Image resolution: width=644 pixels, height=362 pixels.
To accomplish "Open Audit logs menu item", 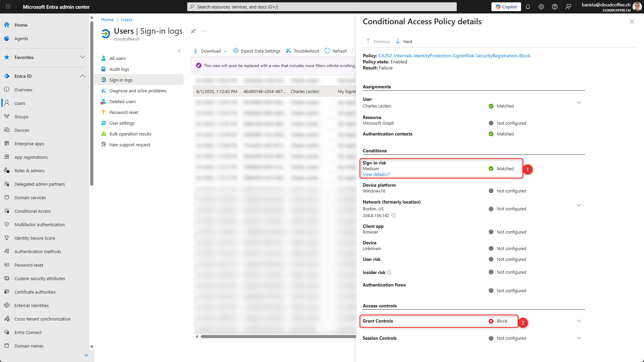I will [x=119, y=69].
